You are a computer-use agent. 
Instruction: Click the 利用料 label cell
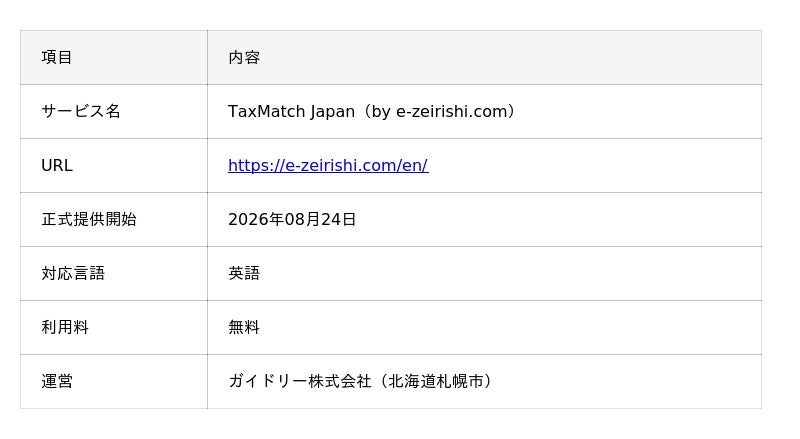click(114, 327)
